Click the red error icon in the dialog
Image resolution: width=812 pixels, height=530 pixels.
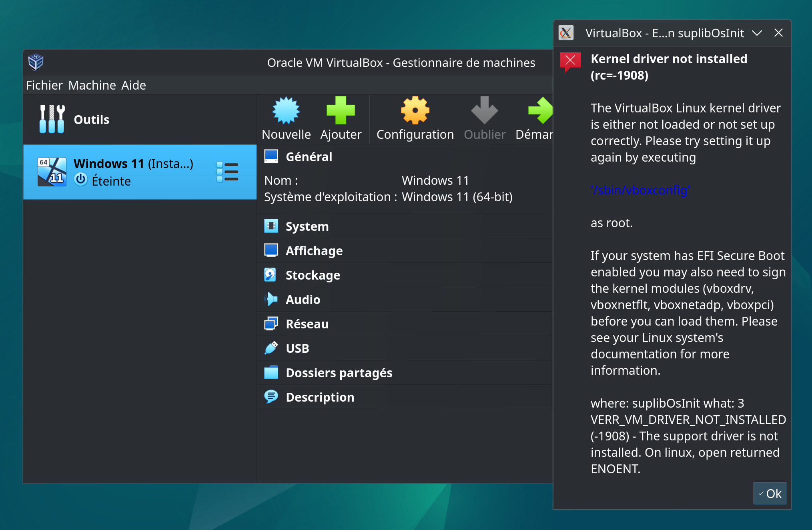570,62
